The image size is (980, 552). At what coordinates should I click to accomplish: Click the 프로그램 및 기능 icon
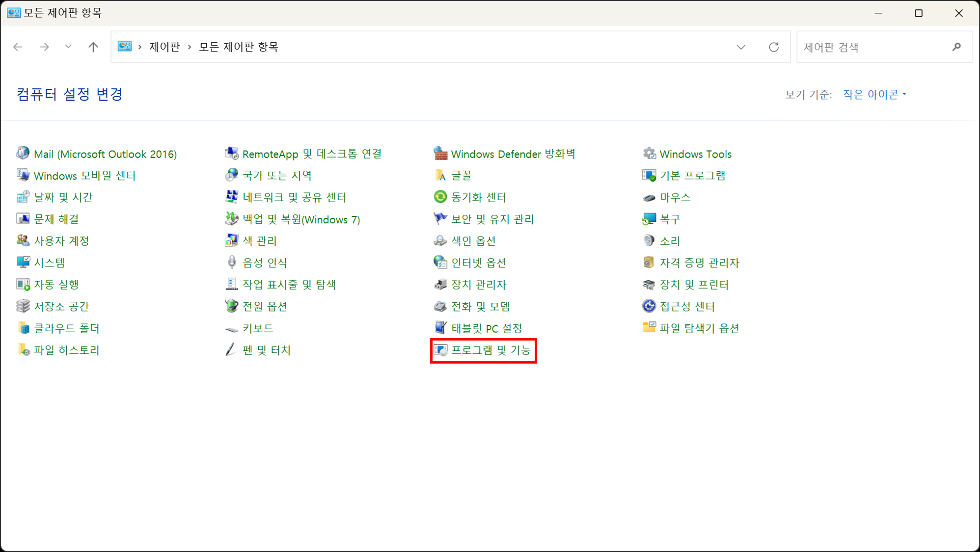pyautogui.click(x=440, y=350)
